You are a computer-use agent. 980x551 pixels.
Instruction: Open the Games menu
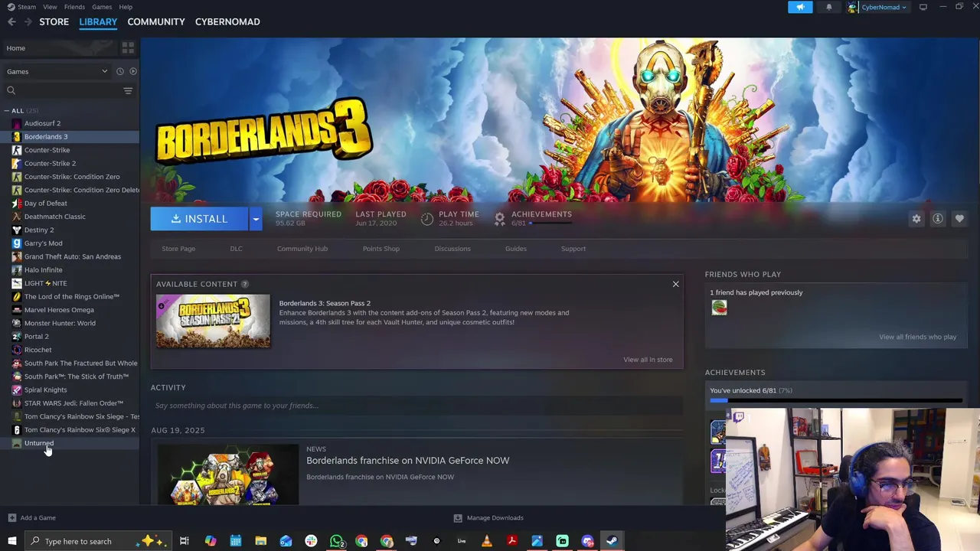102,7
